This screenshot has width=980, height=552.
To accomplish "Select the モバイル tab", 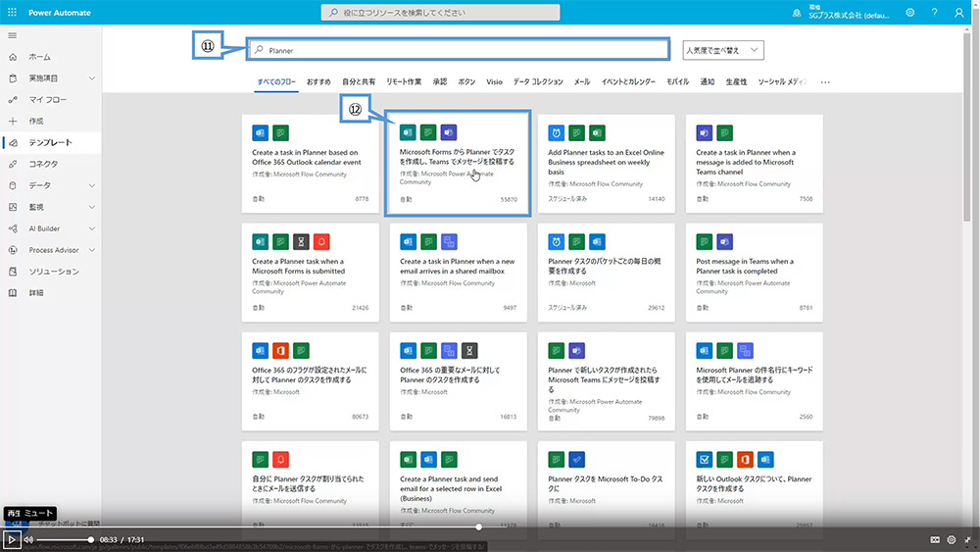I will 677,82.
